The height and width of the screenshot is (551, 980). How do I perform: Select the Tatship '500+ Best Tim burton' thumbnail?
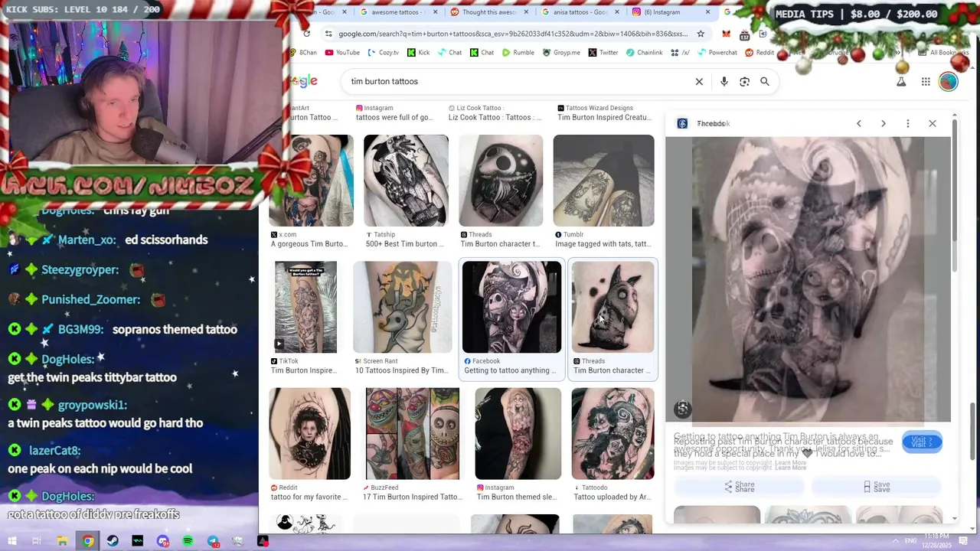[x=406, y=181]
